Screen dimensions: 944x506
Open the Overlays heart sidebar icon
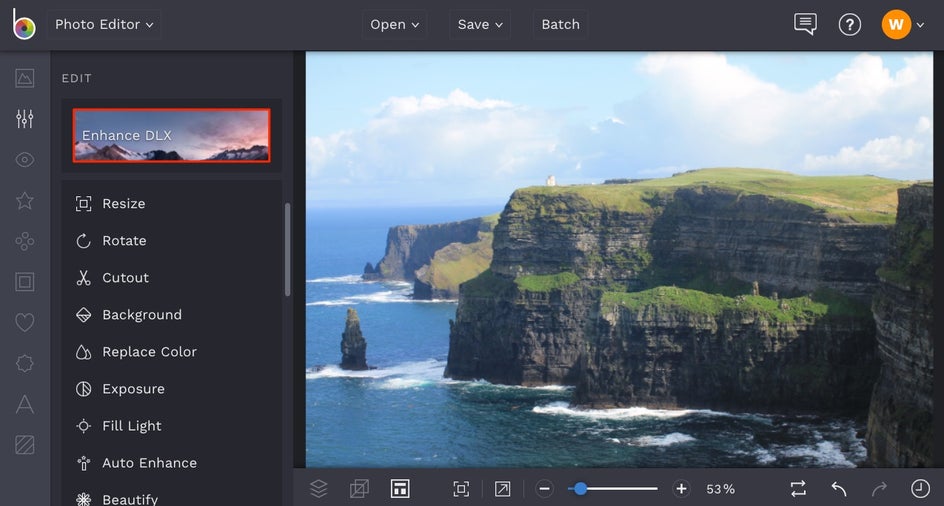pyautogui.click(x=25, y=323)
